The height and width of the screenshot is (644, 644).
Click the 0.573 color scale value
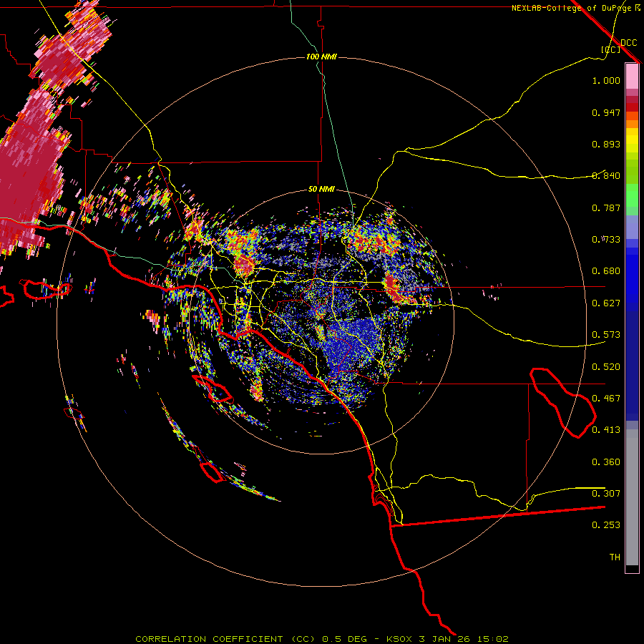click(x=606, y=335)
